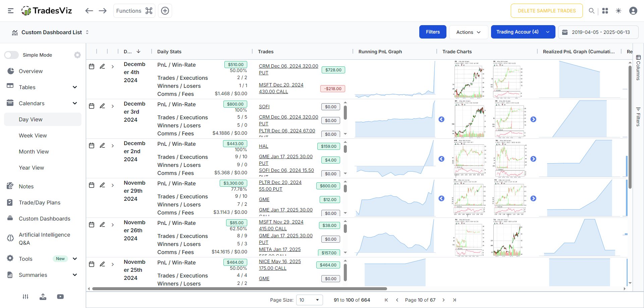Viewport: 644px width, 308px height.
Task: Expand the December 3rd 2024 row
Action: point(113,106)
